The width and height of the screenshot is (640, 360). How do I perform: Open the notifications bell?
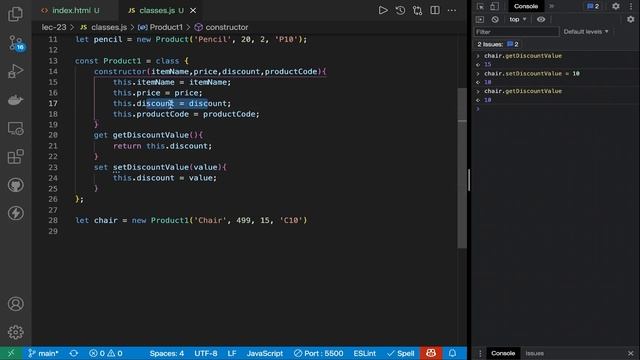[453, 353]
